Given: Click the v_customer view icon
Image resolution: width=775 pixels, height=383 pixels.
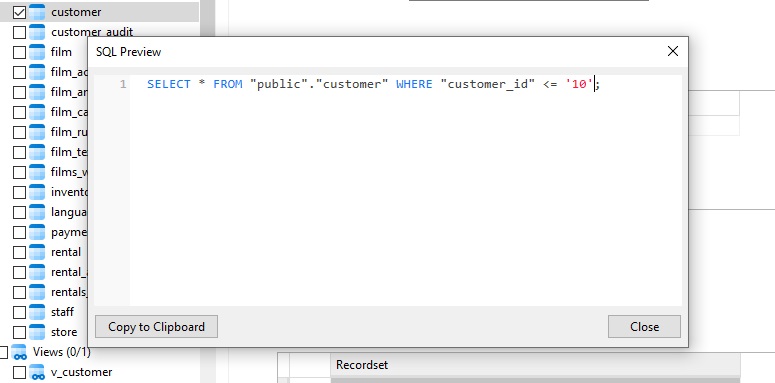Looking at the screenshot, I should (37, 372).
